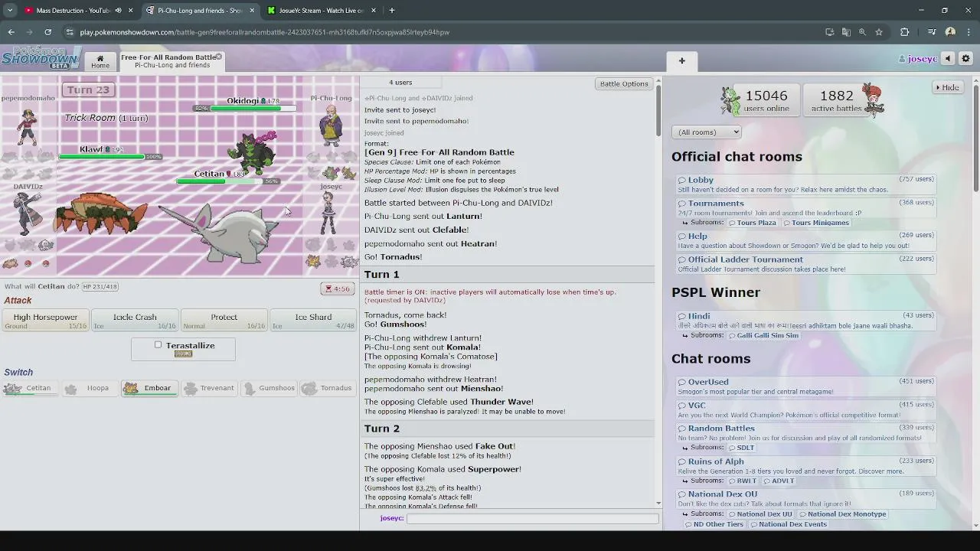Join the National Dex OU room

[805, 499]
